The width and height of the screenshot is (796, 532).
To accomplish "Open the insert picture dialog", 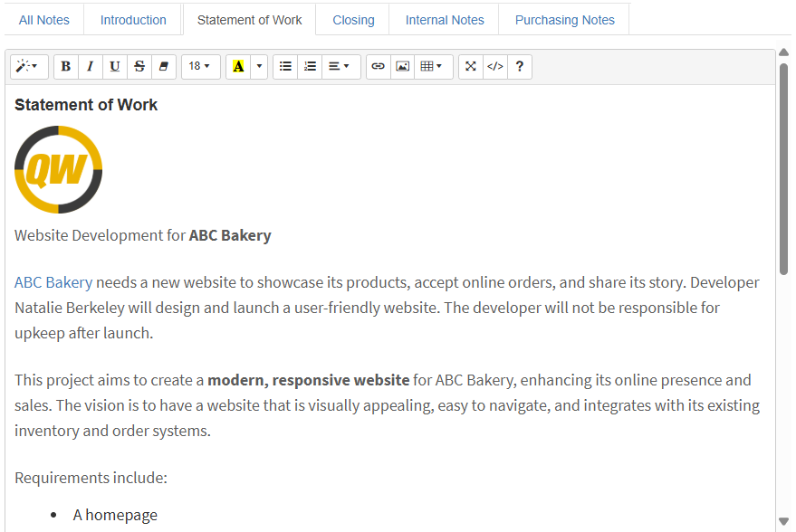I will point(403,67).
